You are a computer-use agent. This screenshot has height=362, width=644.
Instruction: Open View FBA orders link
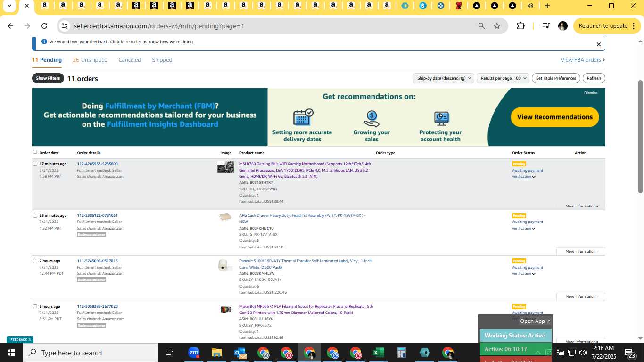coord(583,60)
